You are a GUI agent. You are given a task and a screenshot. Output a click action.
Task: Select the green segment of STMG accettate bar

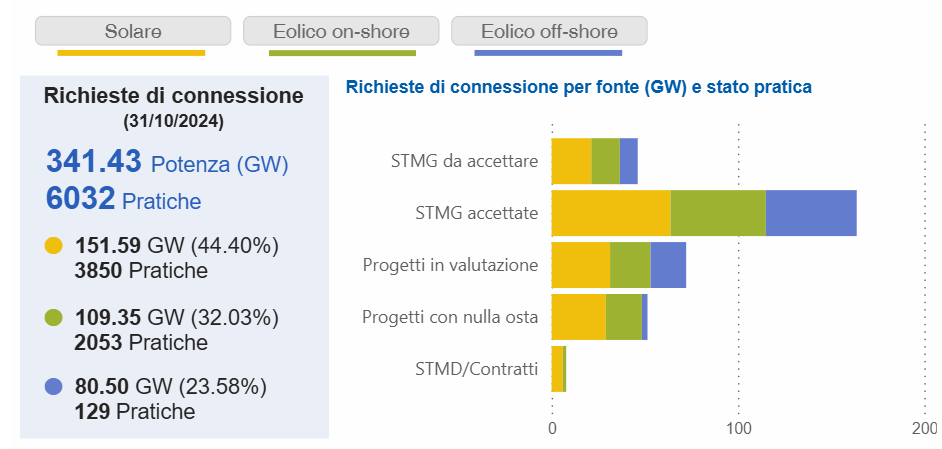tap(718, 213)
